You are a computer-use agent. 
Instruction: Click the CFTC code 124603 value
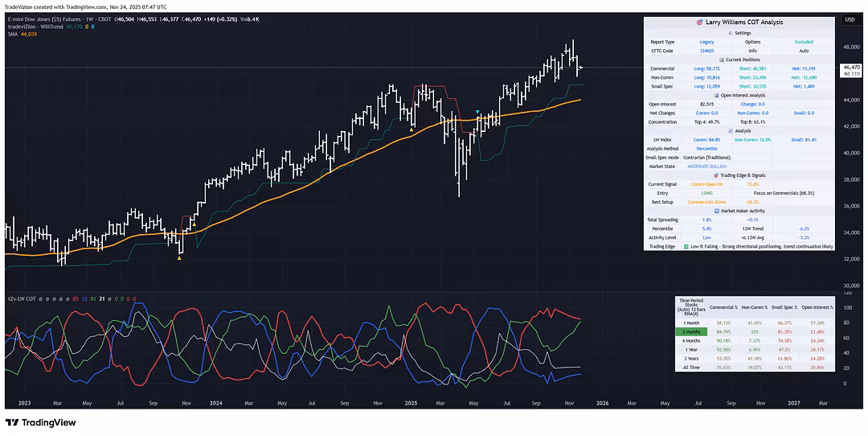click(708, 51)
